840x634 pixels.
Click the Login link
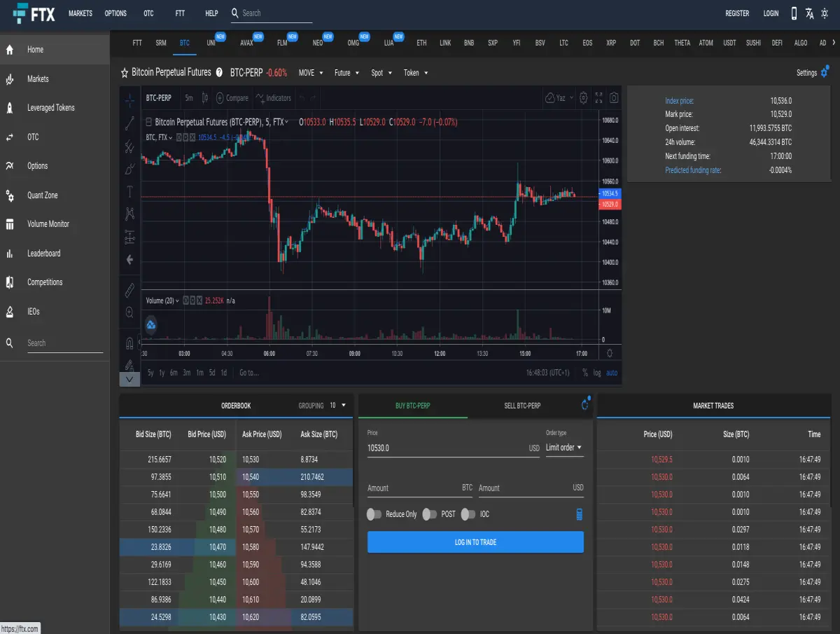pos(771,13)
